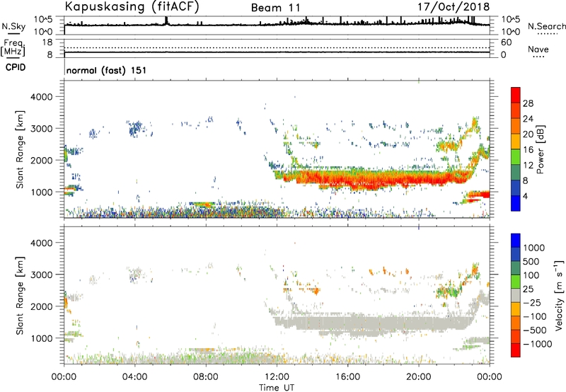The image size is (566, 392).
Task: Select the Beam 11 header label
Action: coord(275,8)
